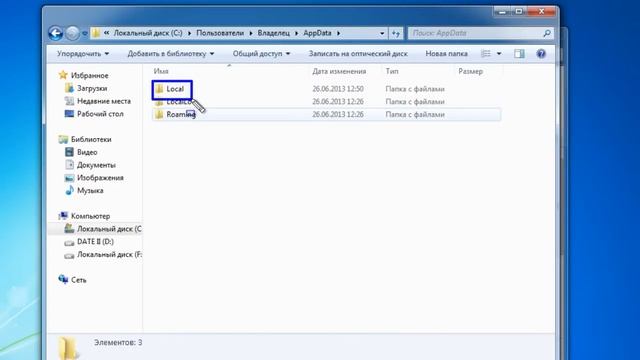
Task: Open Сеть in the navigation pane
Action: click(78, 280)
